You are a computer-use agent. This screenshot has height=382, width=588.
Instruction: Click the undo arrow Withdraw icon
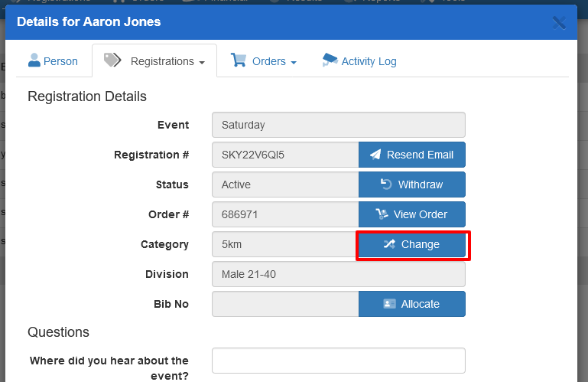click(x=386, y=184)
